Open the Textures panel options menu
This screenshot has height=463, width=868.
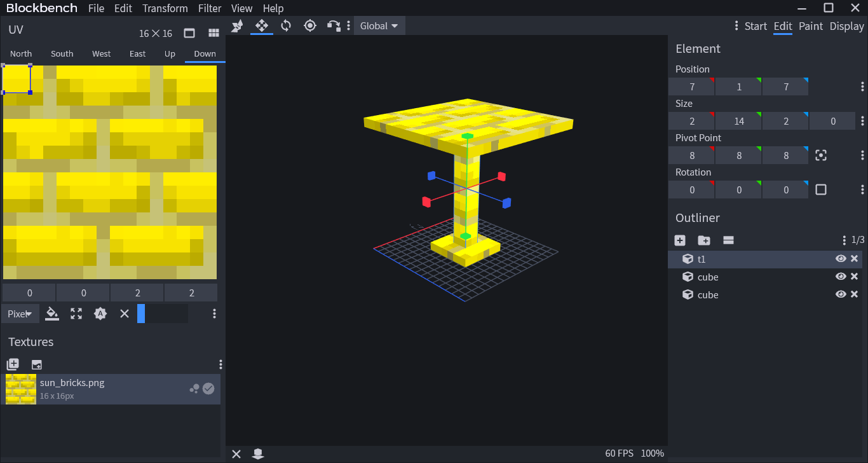tap(220, 364)
